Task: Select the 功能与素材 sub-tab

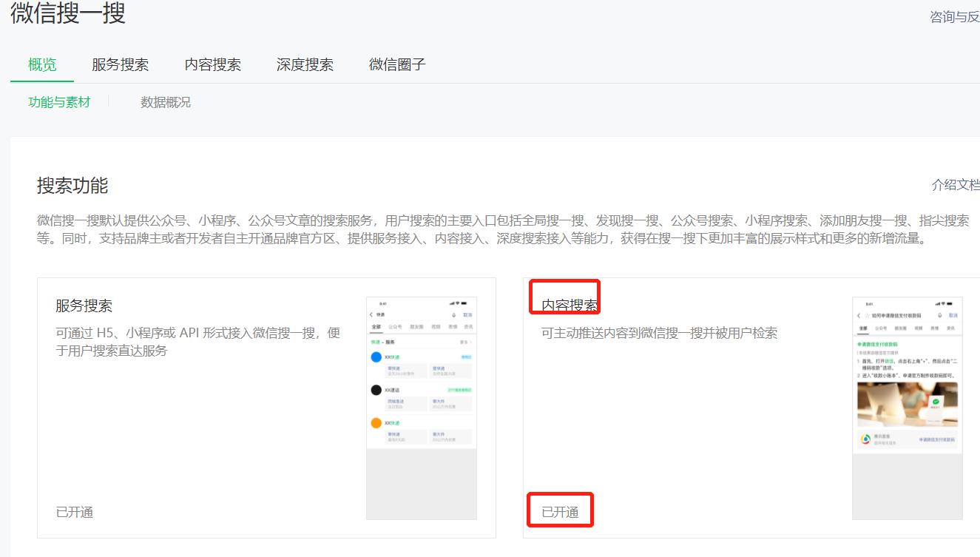Action: coord(59,102)
